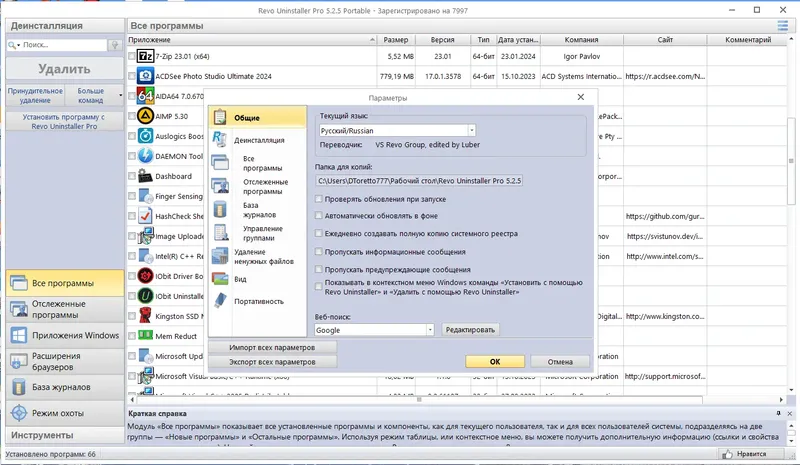
Task: Open the Текущий язык language dropdown
Action: (x=472, y=131)
